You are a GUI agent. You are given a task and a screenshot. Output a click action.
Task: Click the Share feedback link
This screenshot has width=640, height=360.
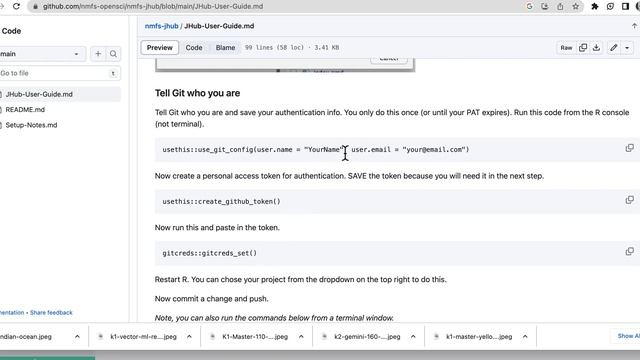(51, 313)
